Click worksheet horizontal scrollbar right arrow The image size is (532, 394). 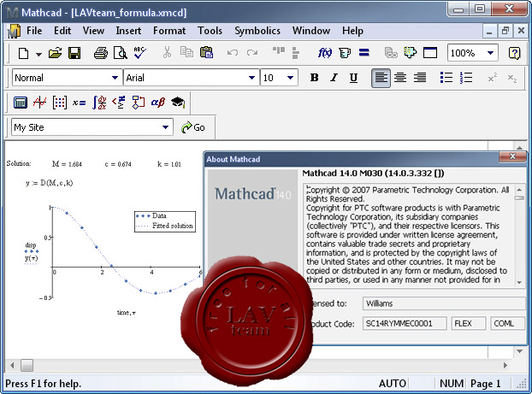point(505,366)
